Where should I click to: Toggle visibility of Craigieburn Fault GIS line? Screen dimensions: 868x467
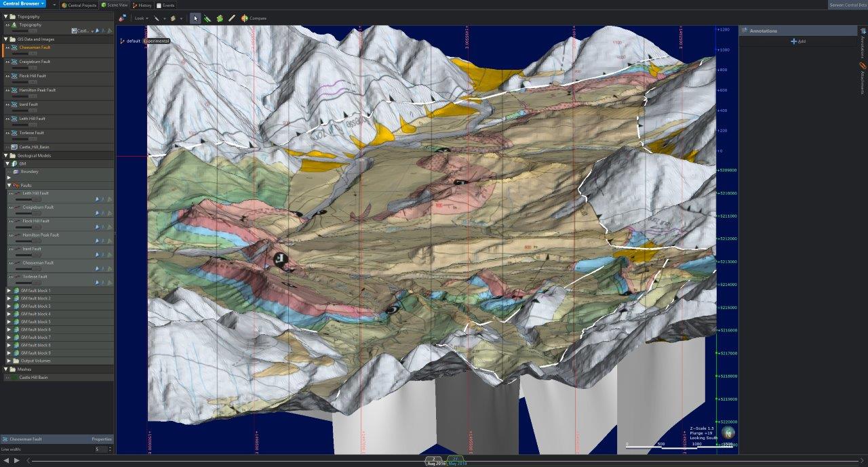pyautogui.click(x=7, y=62)
